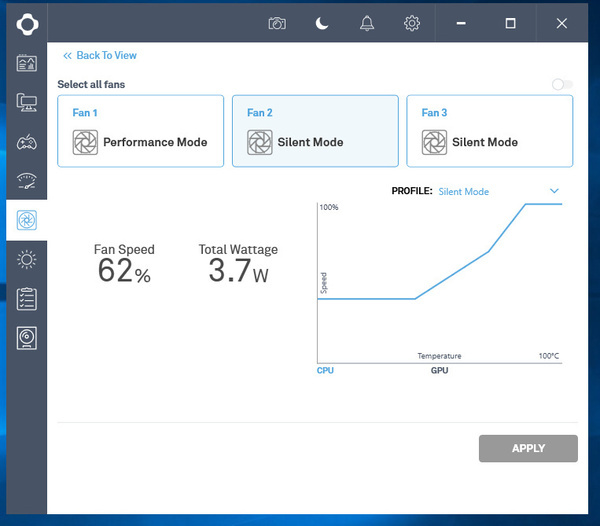The width and height of the screenshot is (600, 526).
Task: Switch the graph to the GPU temperature source
Action: 439,370
